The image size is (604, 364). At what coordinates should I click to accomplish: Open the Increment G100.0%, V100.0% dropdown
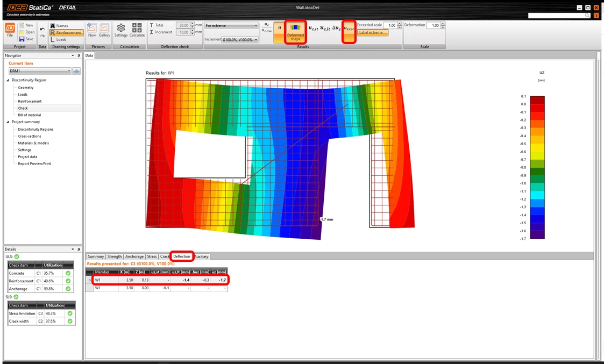click(x=239, y=40)
